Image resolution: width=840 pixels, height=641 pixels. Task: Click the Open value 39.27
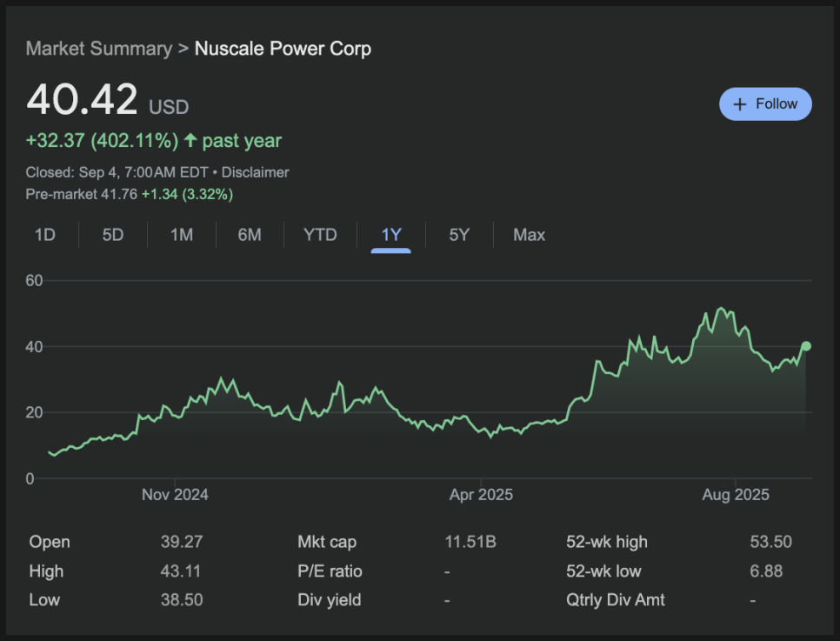(182, 542)
